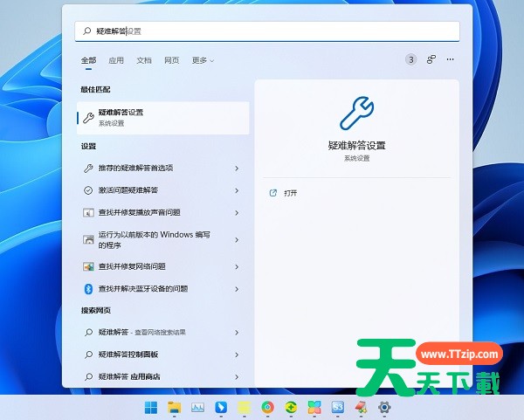524x420 pixels.
Task: Open the performance monitor taskbar icon
Action: [197, 407]
